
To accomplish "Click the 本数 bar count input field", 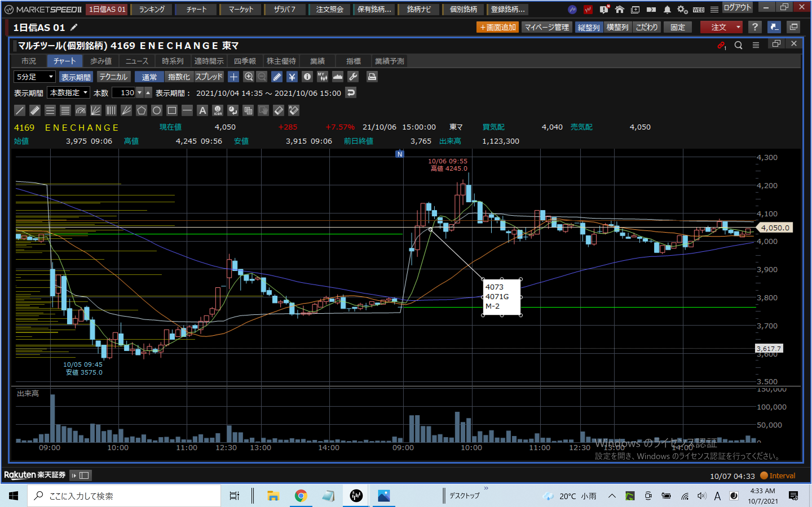I will [x=123, y=93].
